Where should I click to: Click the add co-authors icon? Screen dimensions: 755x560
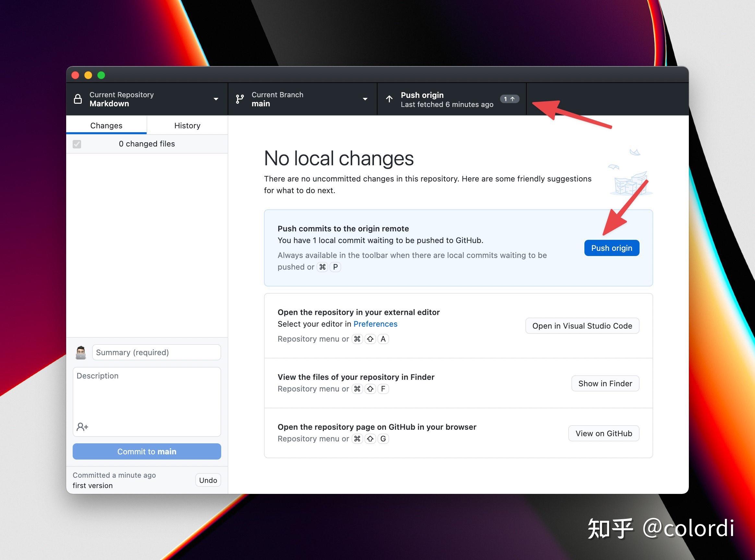(82, 426)
